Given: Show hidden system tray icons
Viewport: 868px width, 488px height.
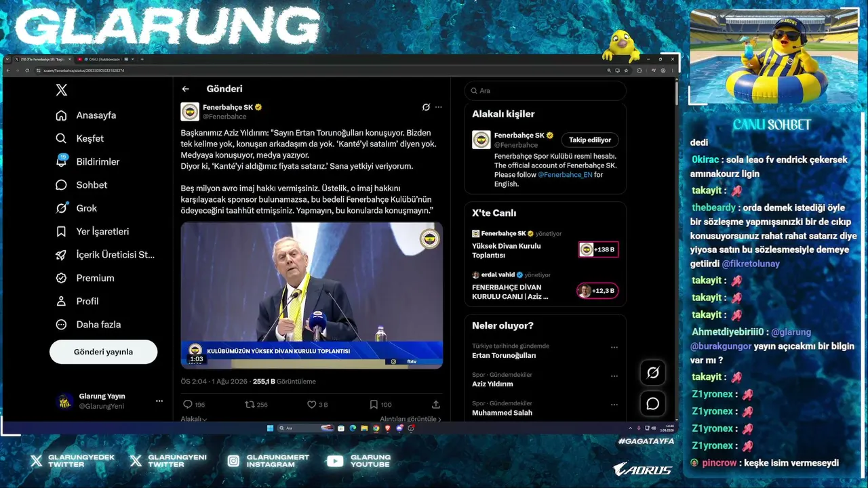Looking at the screenshot, I should point(630,428).
